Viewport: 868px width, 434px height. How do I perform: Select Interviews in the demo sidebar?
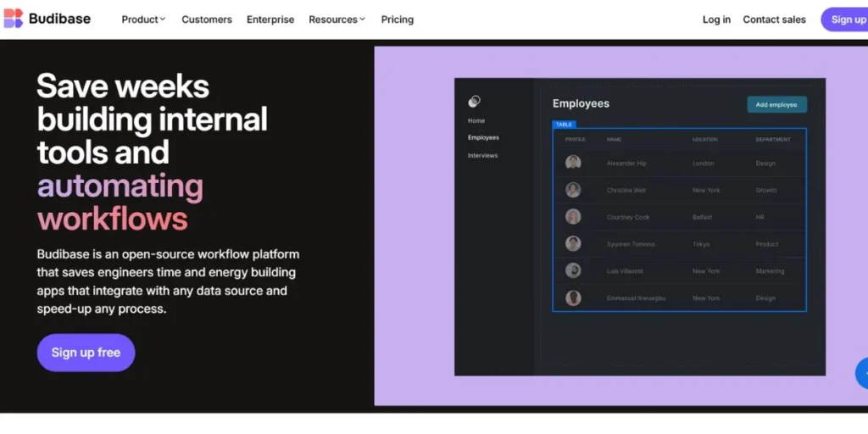point(482,156)
